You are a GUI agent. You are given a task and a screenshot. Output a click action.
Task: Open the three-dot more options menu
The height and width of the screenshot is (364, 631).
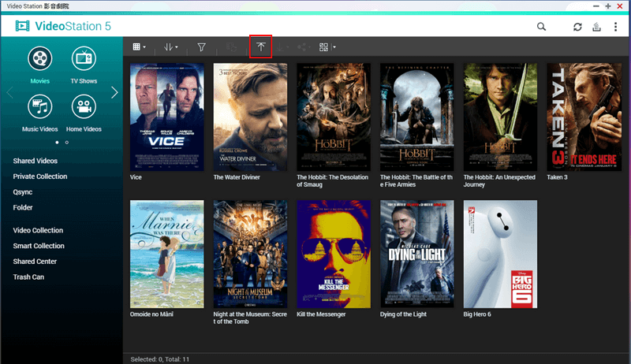coord(615,27)
